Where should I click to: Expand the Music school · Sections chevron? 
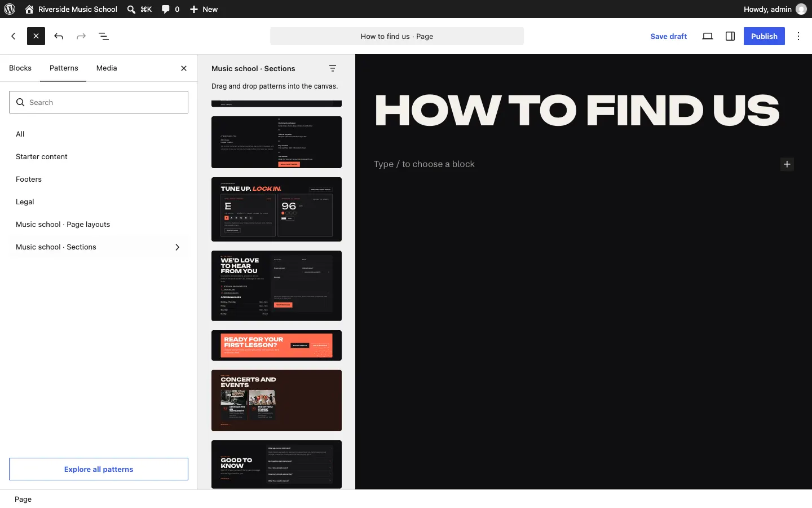(x=178, y=247)
